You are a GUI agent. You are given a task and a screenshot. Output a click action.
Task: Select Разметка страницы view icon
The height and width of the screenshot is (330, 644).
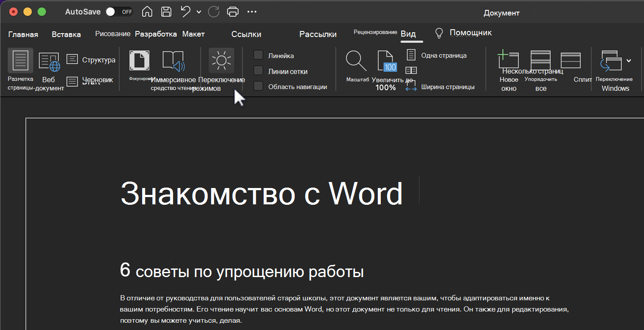[x=20, y=61]
